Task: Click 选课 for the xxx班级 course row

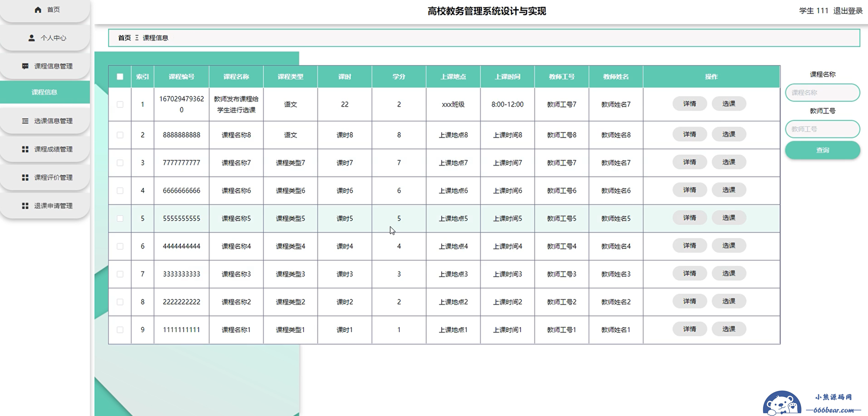Action: (x=729, y=104)
